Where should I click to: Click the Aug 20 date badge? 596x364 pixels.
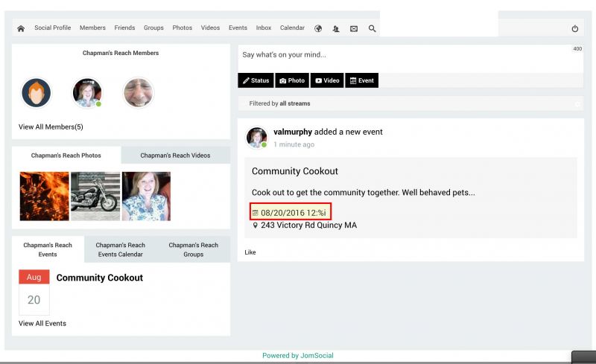coord(34,292)
